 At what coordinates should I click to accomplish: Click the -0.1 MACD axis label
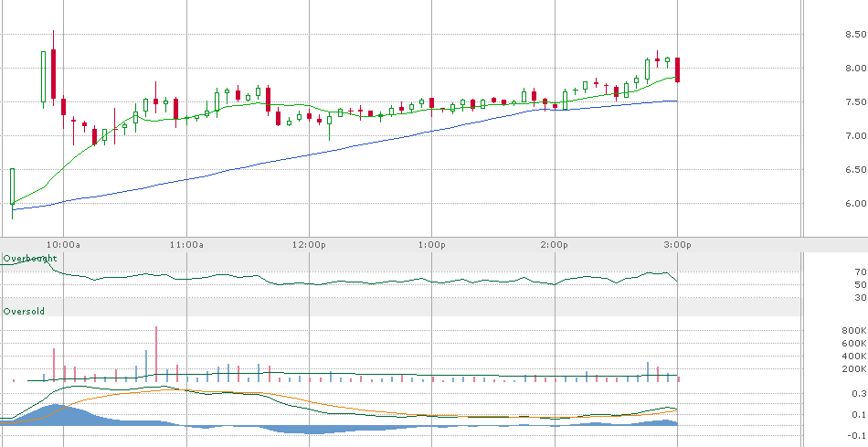(857, 436)
